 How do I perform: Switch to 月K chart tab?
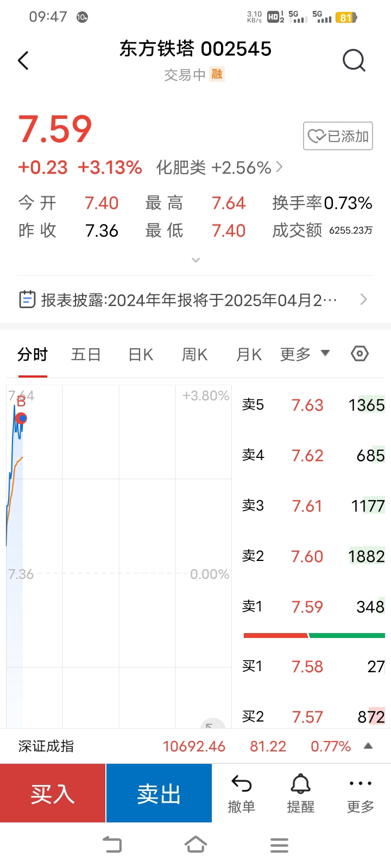tap(249, 355)
